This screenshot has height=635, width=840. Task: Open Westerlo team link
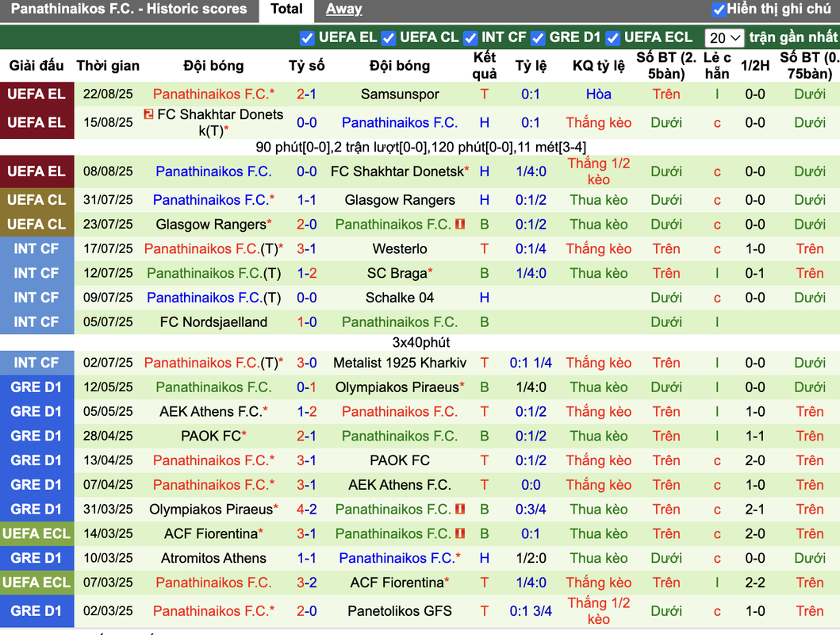[400, 248]
